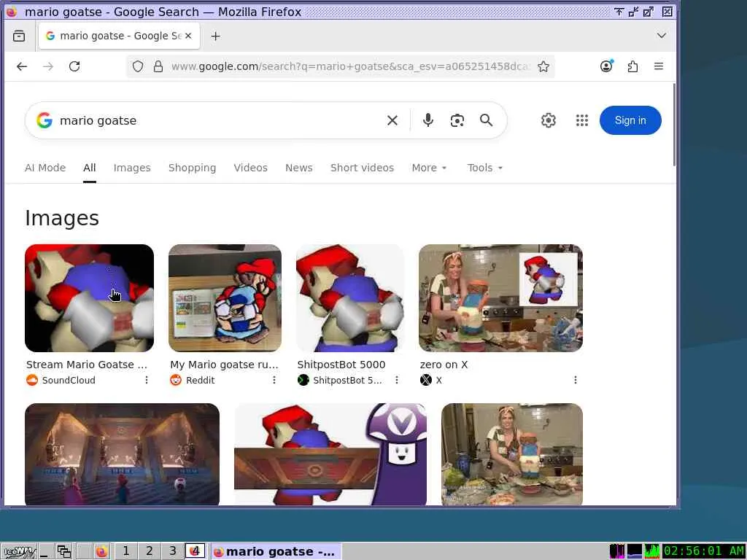Open more options for X result
Viewport: 747px width, 560px height.
point(575,380)
